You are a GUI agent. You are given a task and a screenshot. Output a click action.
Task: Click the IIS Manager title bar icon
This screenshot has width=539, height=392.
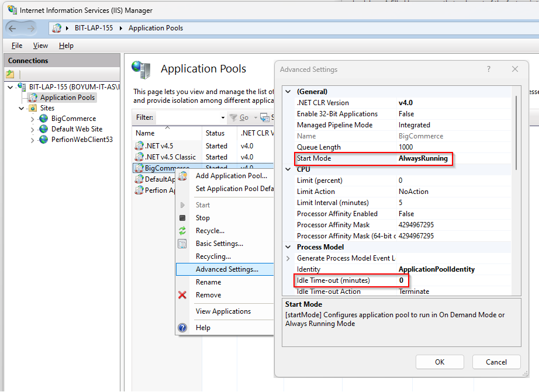pos(12,10)
